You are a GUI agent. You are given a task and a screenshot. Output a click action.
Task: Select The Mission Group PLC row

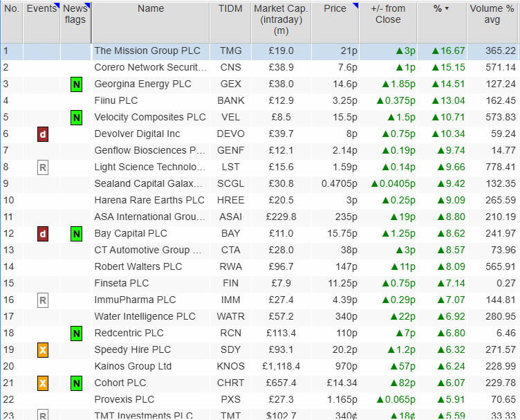[259, 51]
